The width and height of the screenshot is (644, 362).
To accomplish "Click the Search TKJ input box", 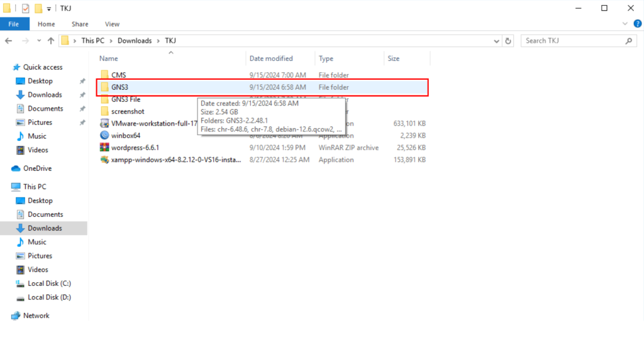I will pyautogui.click(x=572, y=41).
